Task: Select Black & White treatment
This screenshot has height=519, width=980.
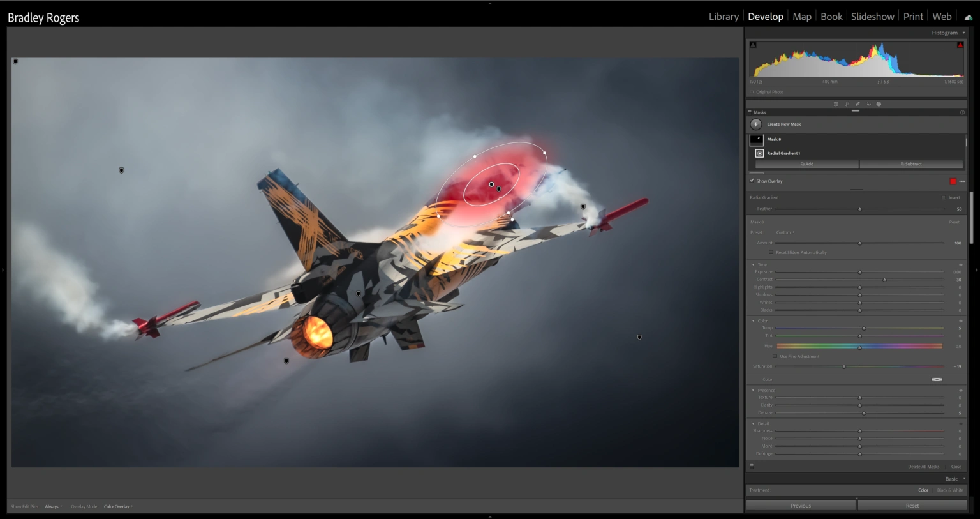Action: point(950,490)
